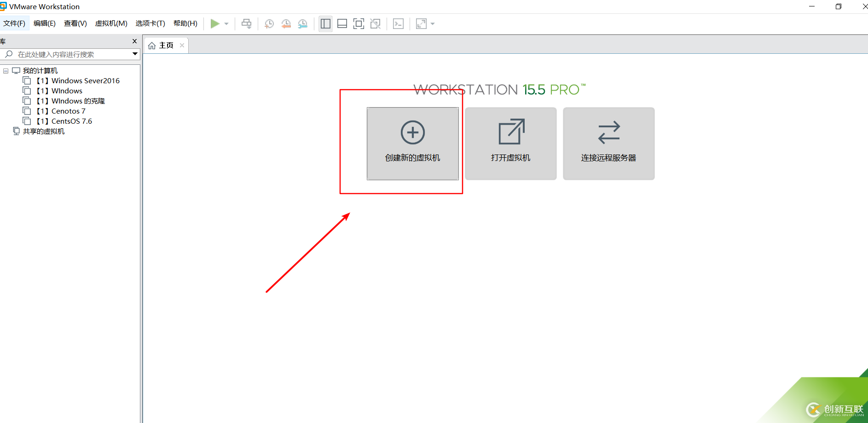
Task: Click 打开虚拟机 button
Action: (511, 143)
